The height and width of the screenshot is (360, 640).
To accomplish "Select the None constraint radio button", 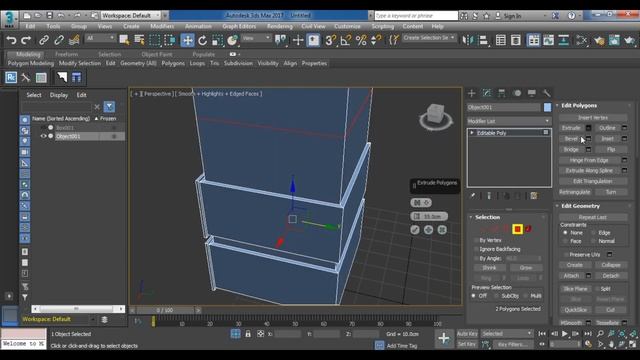I will click(x=565, y=233).
